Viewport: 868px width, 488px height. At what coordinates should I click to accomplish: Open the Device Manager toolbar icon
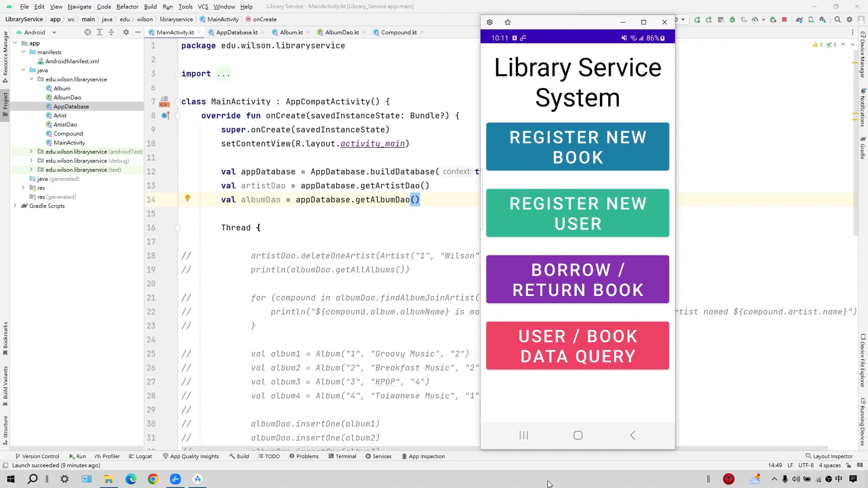click(x=811, y=19)
